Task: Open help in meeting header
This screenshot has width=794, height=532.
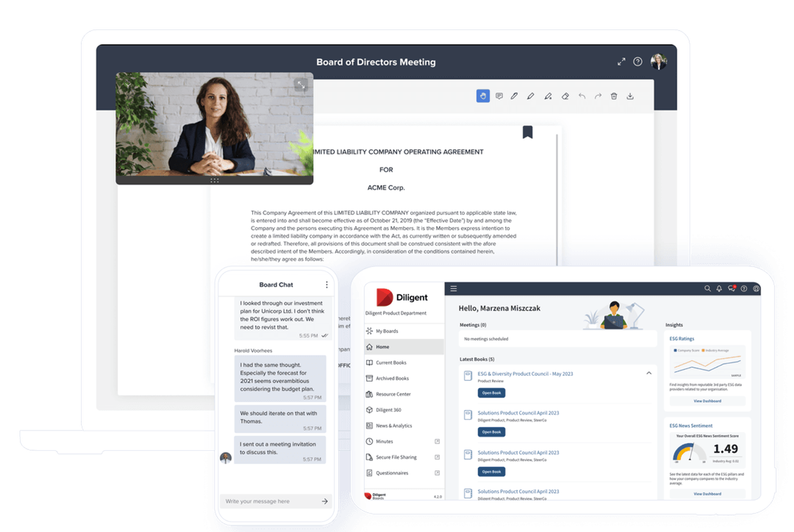Action: (x=637, y=62)
